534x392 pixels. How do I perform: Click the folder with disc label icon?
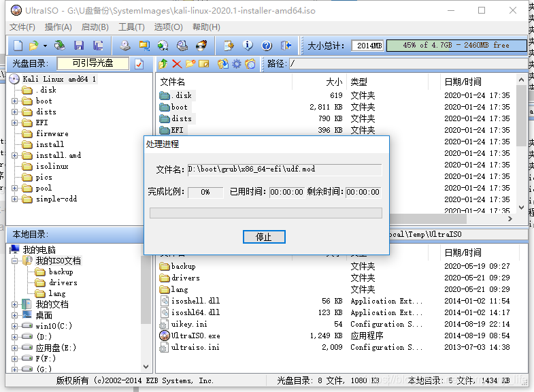(x=250, y=64)
